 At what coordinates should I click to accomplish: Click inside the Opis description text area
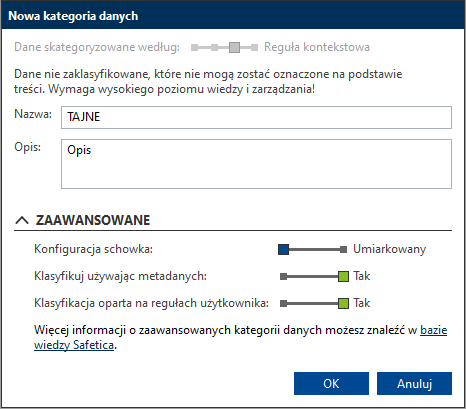(256, 164)
